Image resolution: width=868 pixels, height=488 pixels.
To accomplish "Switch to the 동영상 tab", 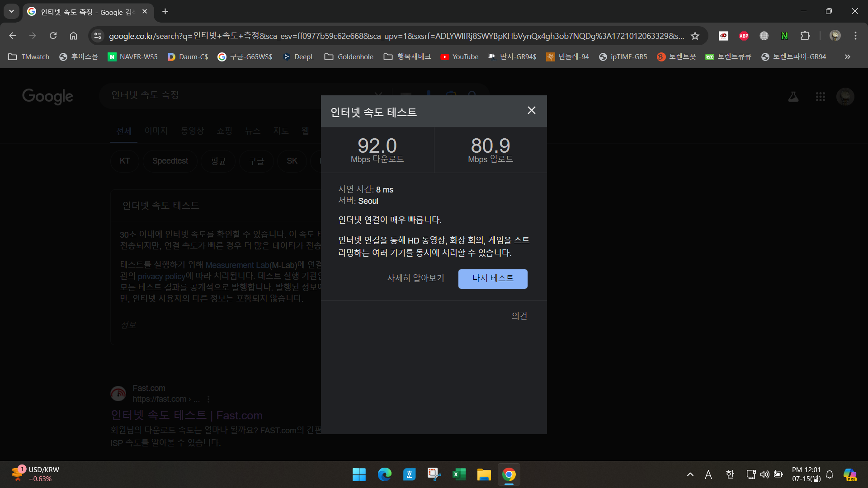I will pyautogui.click(x=193, y=131).
